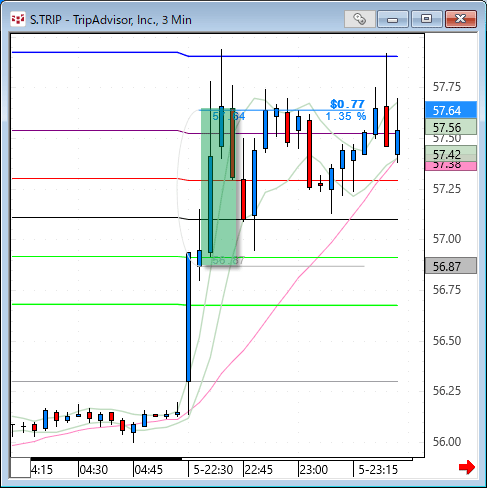487x488 pixels.
Task: Click the 56.25 price scale value
Action: click(x=447, y=390)
